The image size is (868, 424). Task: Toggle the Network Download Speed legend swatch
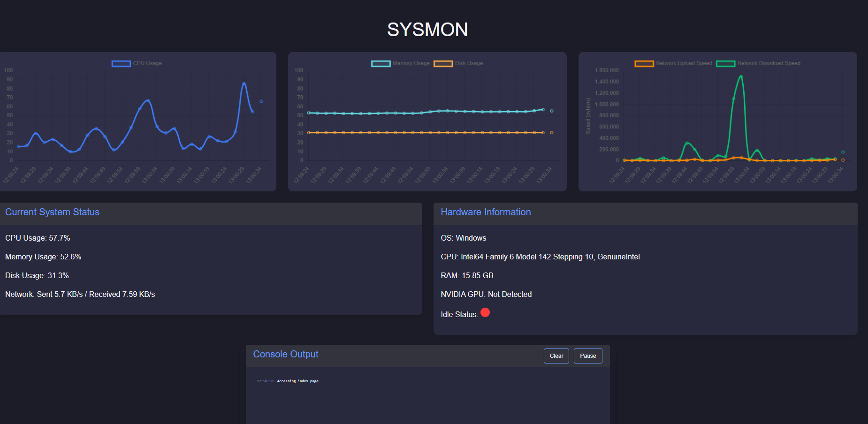(x=725, y=63)
